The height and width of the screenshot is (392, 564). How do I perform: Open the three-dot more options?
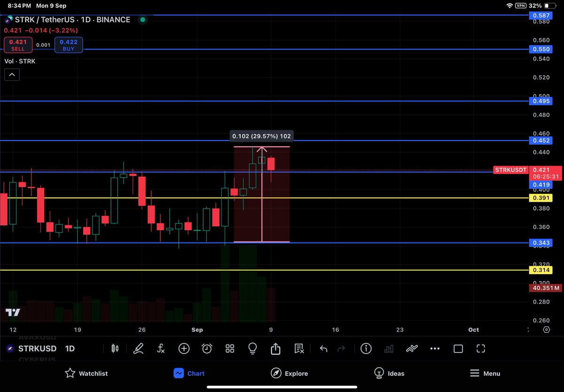(435, 348)
